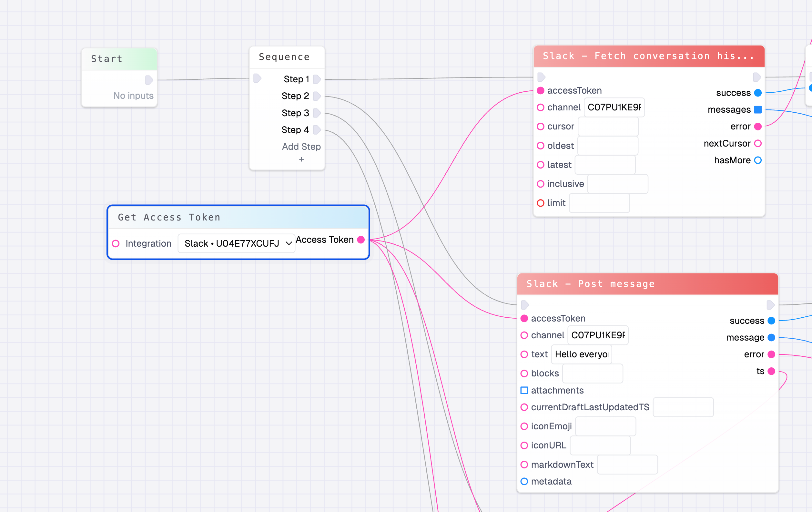Click the oldest input port
812x512 pixels.
541,146
